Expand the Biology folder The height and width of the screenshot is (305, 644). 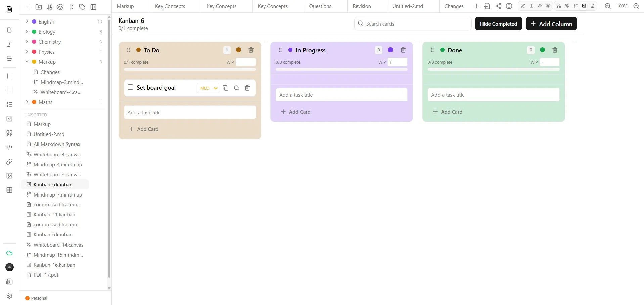[27, 32]
